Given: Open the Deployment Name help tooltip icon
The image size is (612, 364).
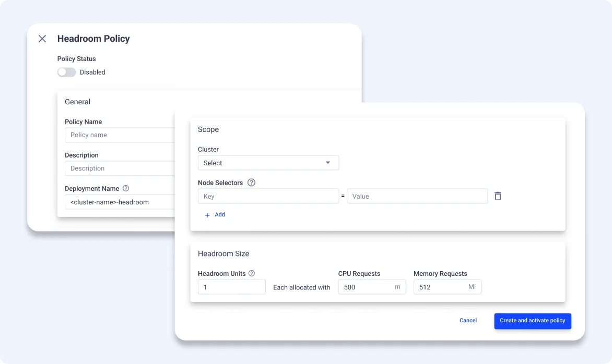Looking at the screenshot, I should point(126,188).
